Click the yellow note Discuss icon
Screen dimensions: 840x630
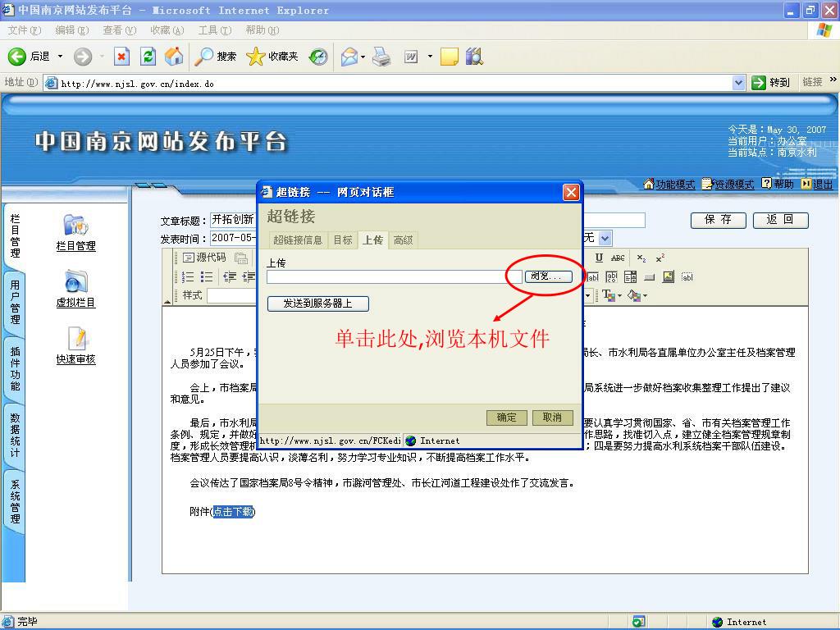449,57
